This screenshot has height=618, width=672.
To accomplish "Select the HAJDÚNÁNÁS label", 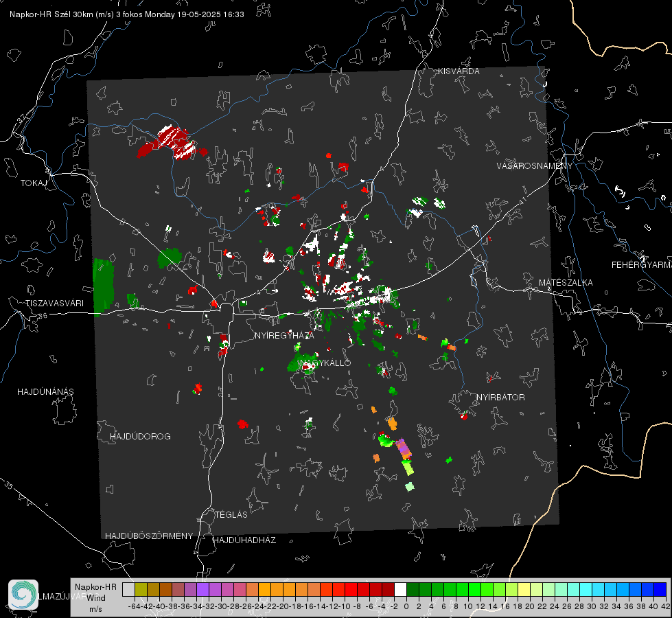I will (x=45, y=392).
